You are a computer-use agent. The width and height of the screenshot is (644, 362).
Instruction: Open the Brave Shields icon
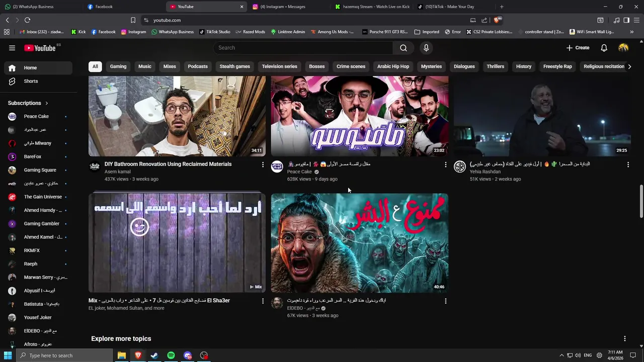[497, 20]
